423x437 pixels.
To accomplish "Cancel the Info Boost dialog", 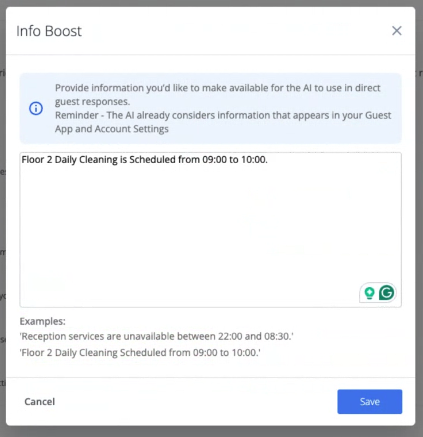I will click(x=40, y=402).
